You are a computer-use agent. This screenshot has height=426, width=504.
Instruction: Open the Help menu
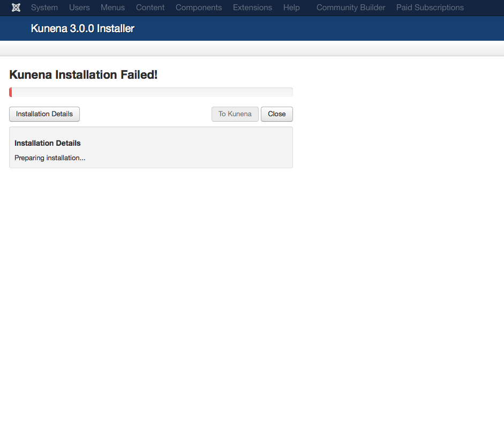pyautogui.click(x=291, y=8)
